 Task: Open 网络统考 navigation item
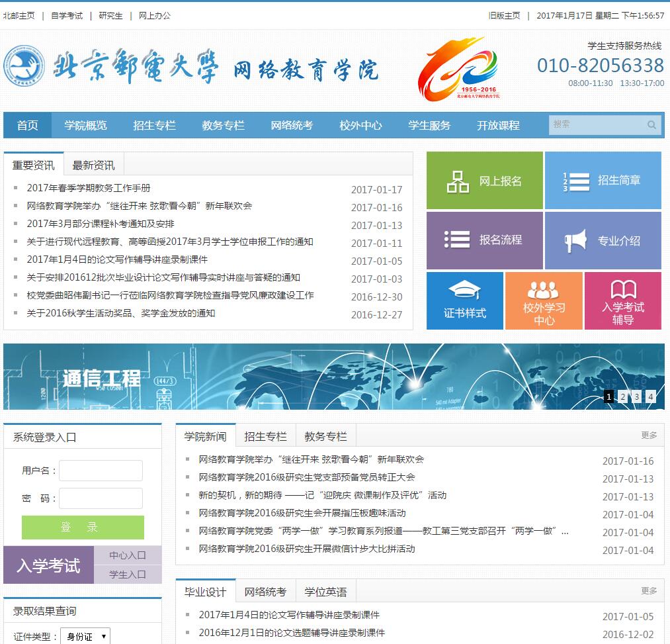click(292, 125)
